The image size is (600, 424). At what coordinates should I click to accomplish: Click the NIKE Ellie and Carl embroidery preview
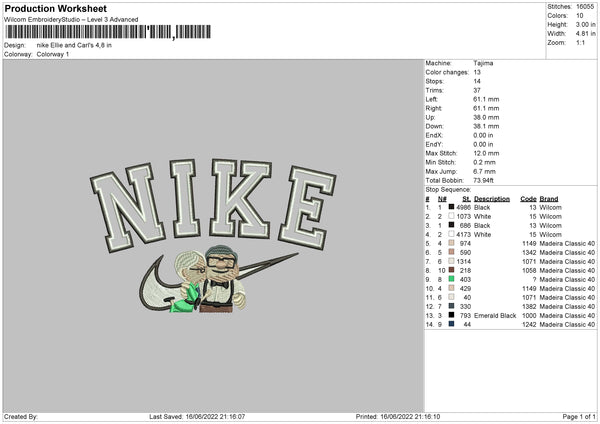coord(213,236)
